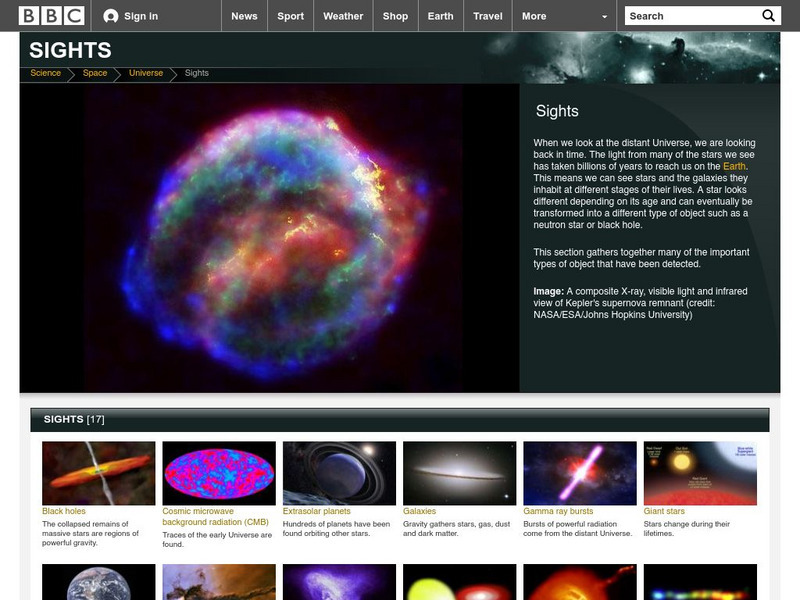800x600 pixels.
Task: Click the Sights heading in the info panel
Action: pyautogui.click(x=557, y=111)
